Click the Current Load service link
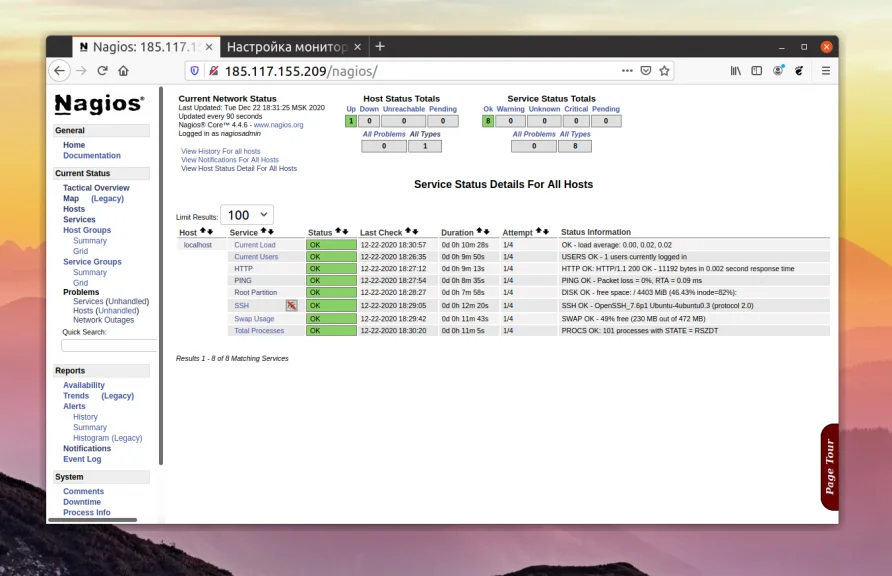 coord(254,245)
